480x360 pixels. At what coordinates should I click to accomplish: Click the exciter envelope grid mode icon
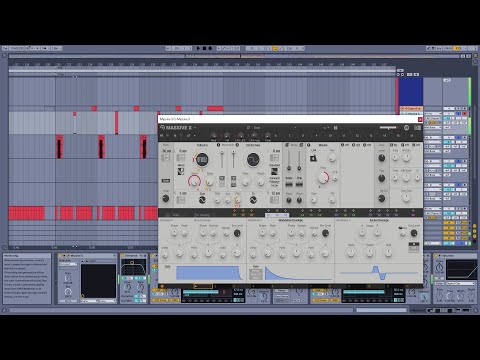(414, 247)
